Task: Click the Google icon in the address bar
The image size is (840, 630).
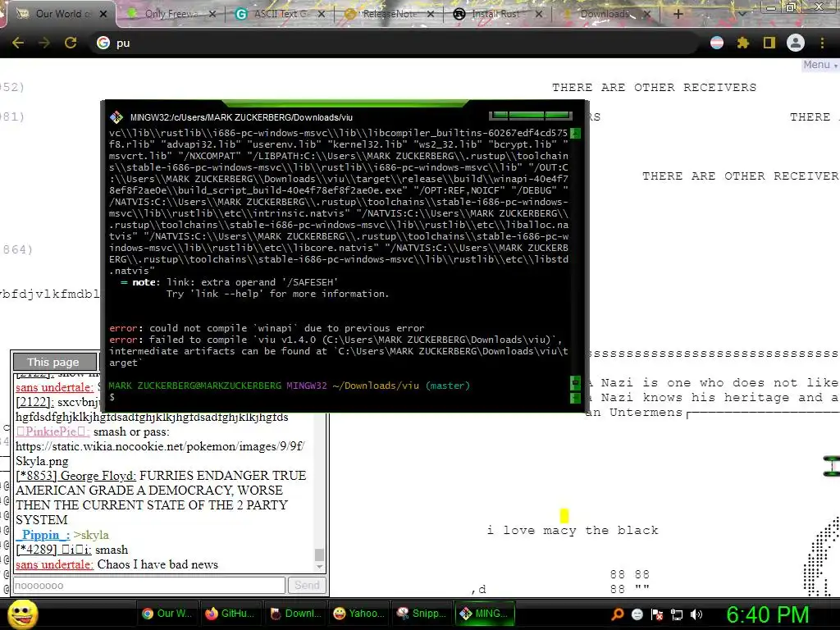Action: 103,43
